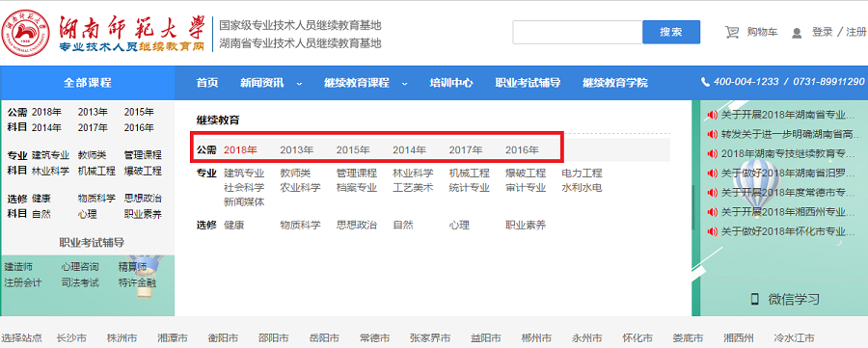
Task: Click speaker icon beside 关于开展2018年湘西州专业 notice
Action: 713,212
